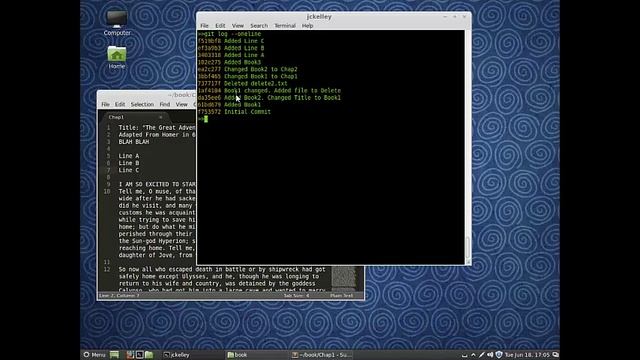Click 'Line C' text in Sublime editor
This screenshot has height=360, width=640.
[x=129, y=170]
